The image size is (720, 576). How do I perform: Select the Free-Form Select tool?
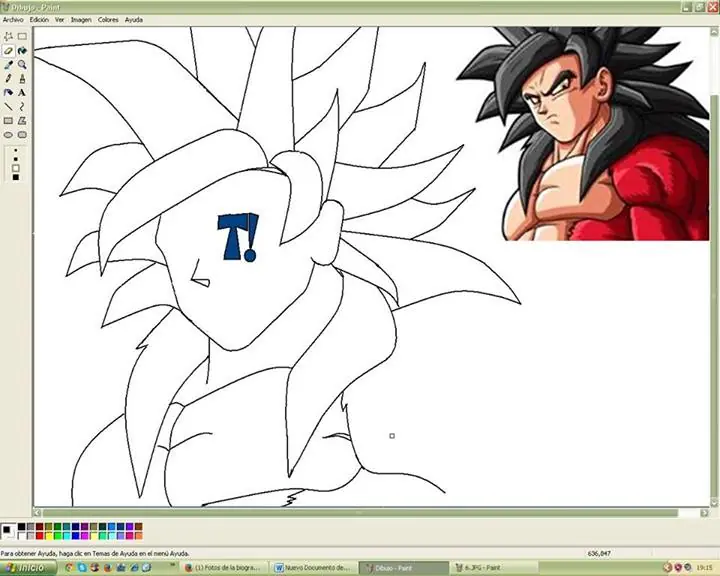coord(8,36)
